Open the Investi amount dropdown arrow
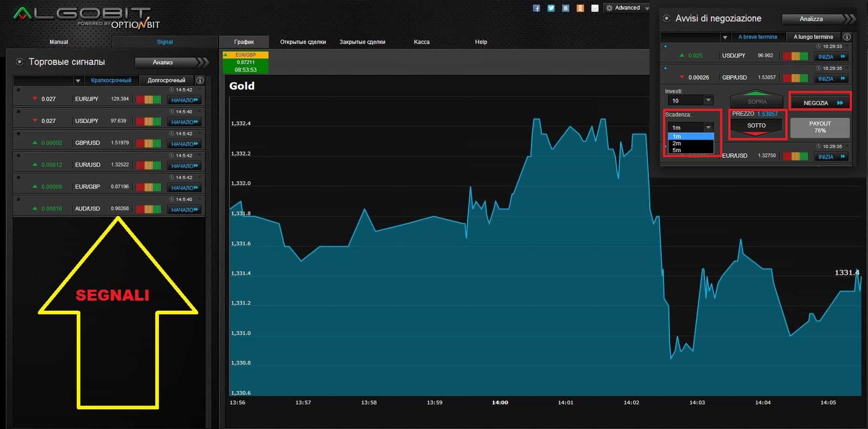The height and width of the screenshot is (429, 868). pyautogui.click(x=708, y=100)
